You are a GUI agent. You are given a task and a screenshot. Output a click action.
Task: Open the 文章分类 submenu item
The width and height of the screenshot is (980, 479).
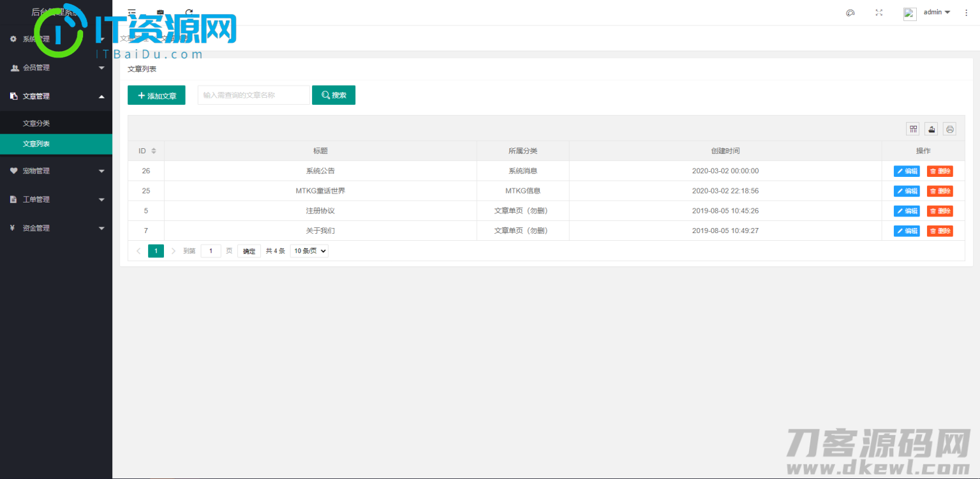point(56,123)
